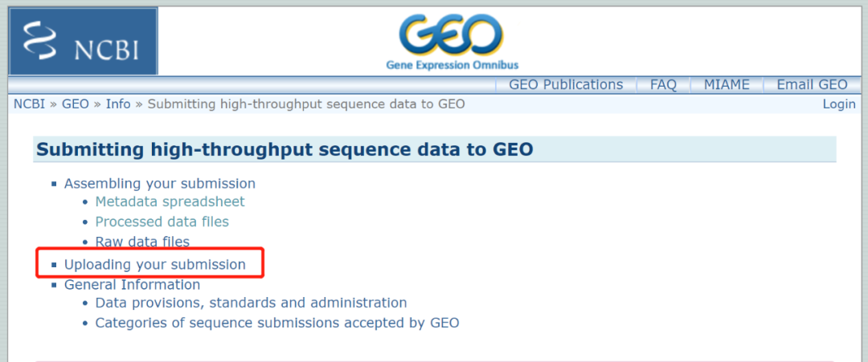This screenshot has height=362, width=868.
Task: Go to the MIAME page
Action: pyautogui.click(x=727, y=85)
